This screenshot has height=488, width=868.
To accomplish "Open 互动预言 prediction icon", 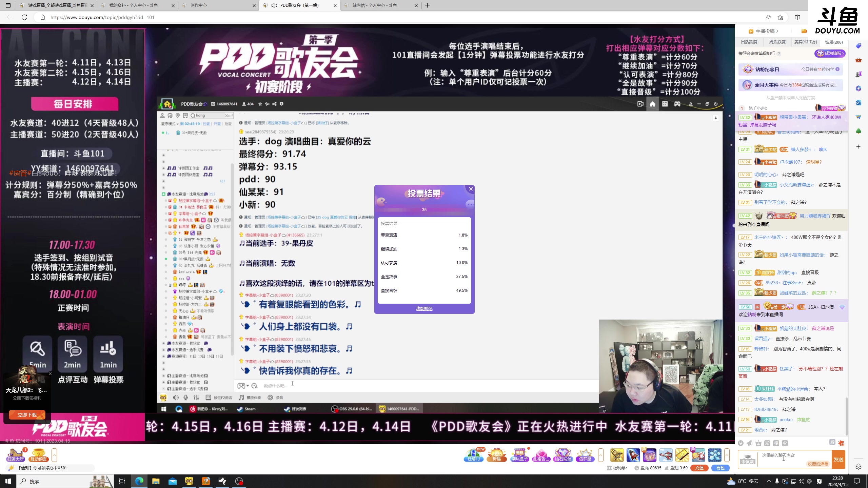I will point(38,455).
